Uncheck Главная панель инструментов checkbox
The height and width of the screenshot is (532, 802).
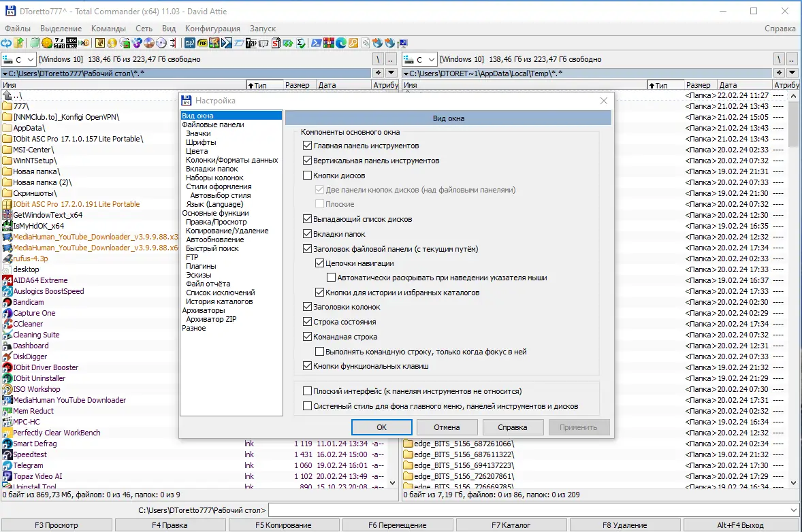coord(308,146)
